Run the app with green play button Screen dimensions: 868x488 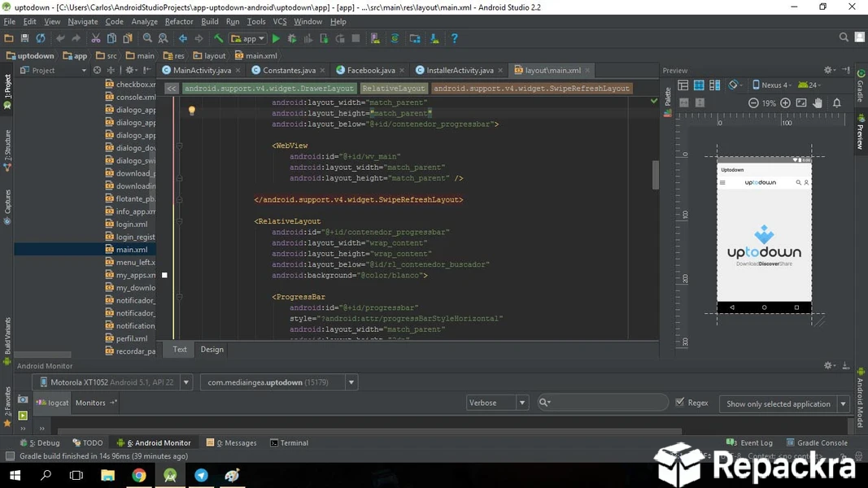[x=276, y=38]
